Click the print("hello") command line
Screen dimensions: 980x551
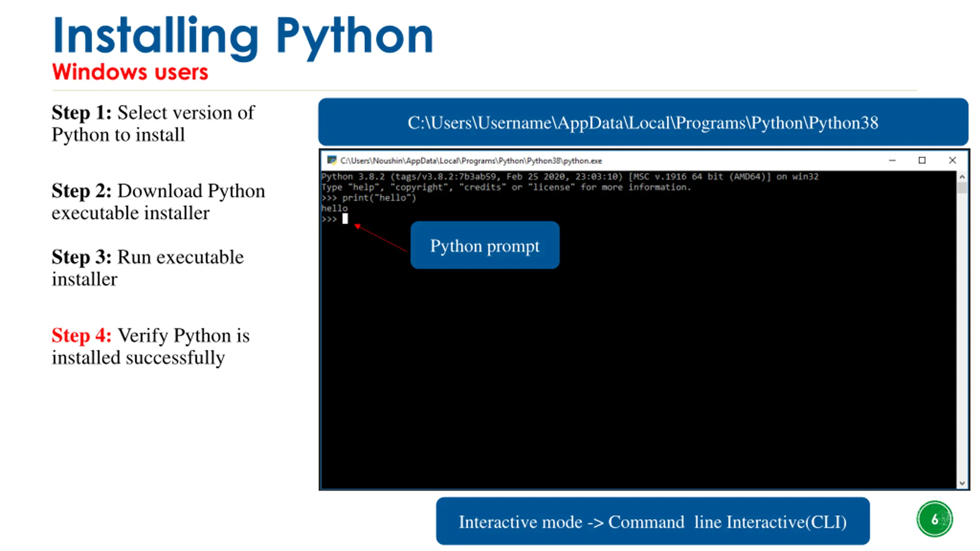click(x=378, y=198)
